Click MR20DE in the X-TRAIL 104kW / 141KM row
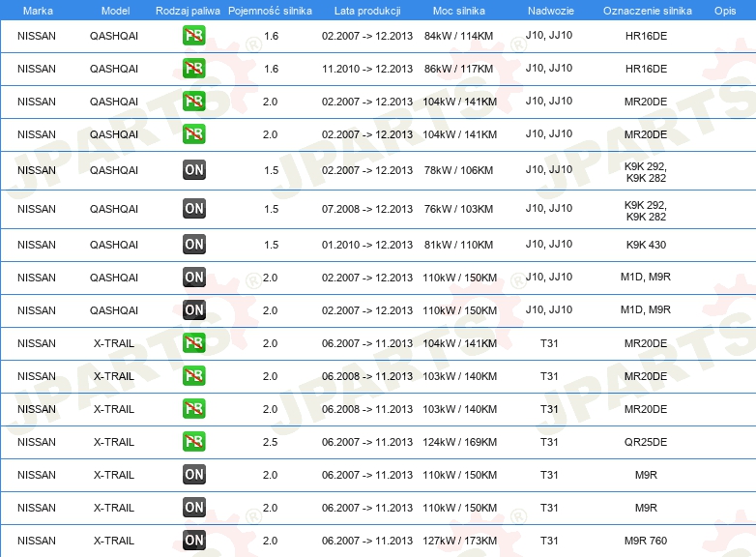 pyautogui.click(x=646, y=343)
